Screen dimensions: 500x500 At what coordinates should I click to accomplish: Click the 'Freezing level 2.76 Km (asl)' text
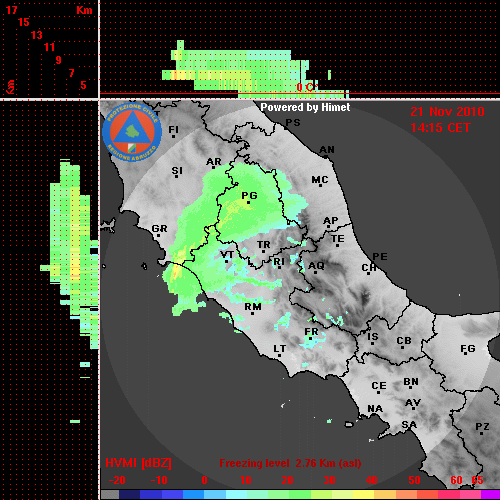(290, 463)
